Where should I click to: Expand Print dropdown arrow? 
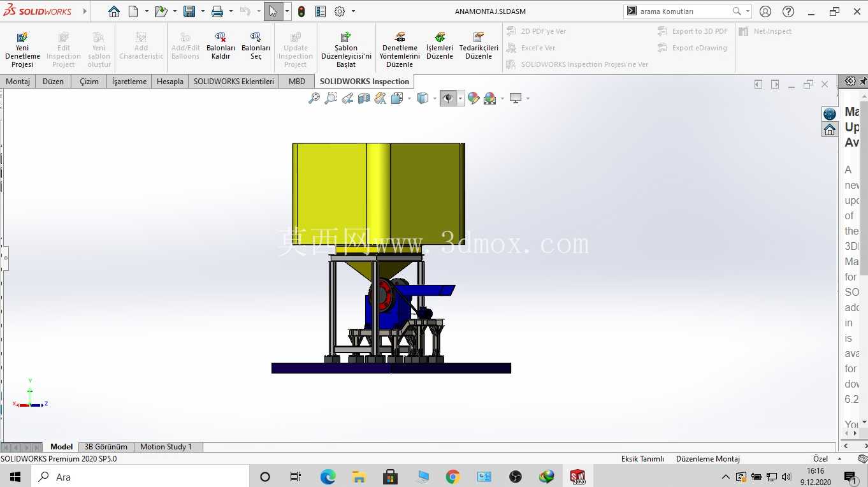[x=231, y=11]
